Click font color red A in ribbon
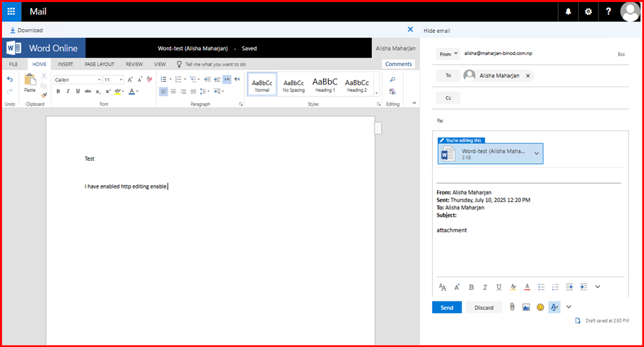 point(132,91)
